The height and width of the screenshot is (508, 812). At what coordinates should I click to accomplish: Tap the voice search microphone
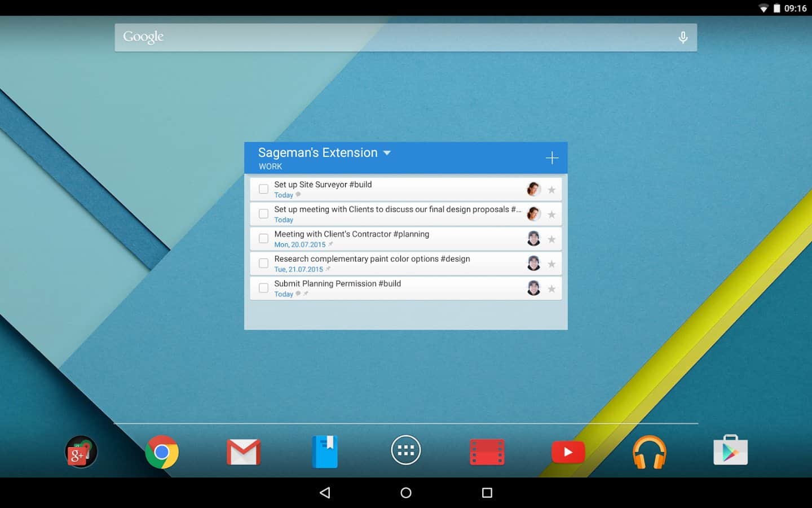pos(683,37)
